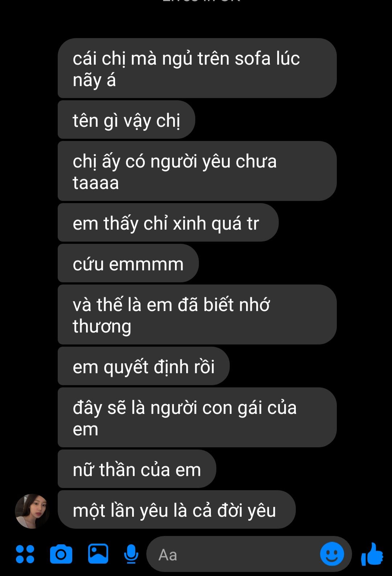Tap message 'đây sẽ là người con gái của em'

[x=197, y=418]
